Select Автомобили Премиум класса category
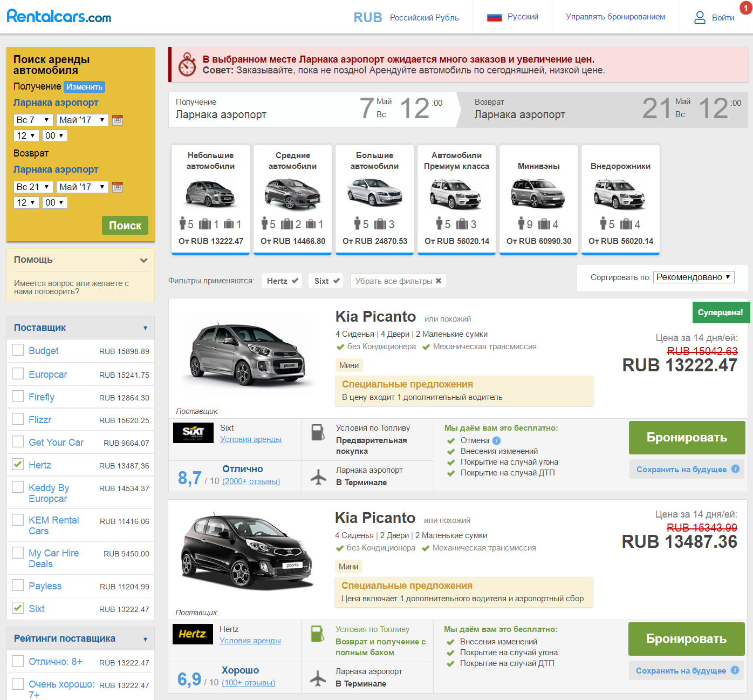 [x=457, y=199]
